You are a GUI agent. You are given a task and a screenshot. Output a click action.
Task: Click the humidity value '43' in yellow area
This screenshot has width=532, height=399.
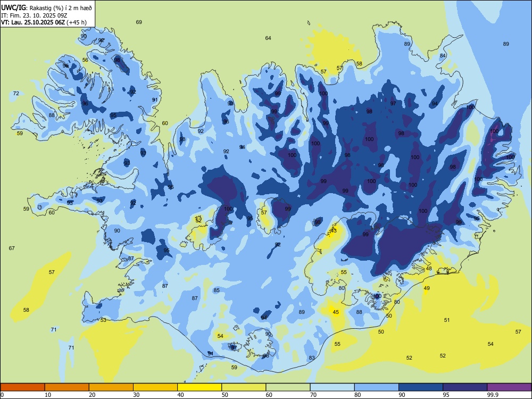point(334,231)
